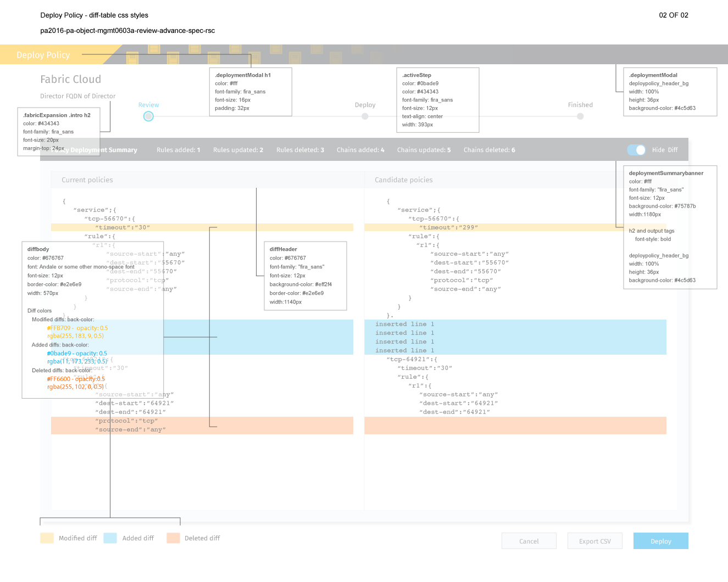Screen dimensions: 728x582
Task: Click the Modified diff legend swatch
Action: (x=47, y=538)
